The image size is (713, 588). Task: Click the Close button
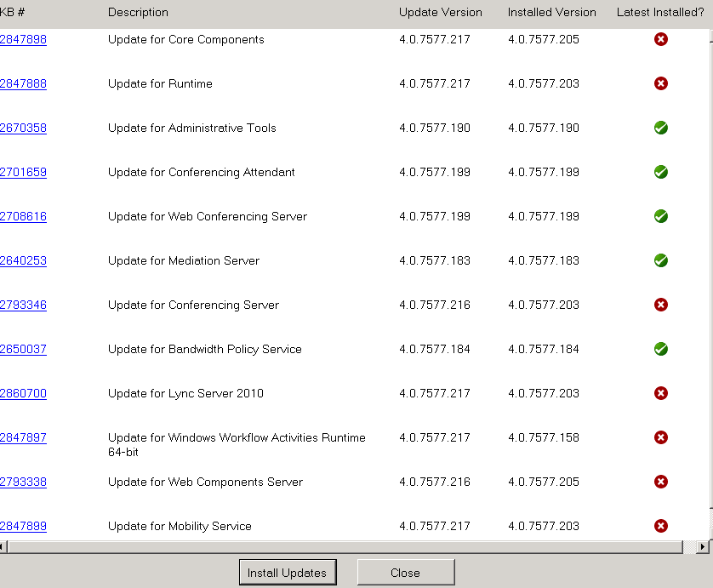coord(406,573)
